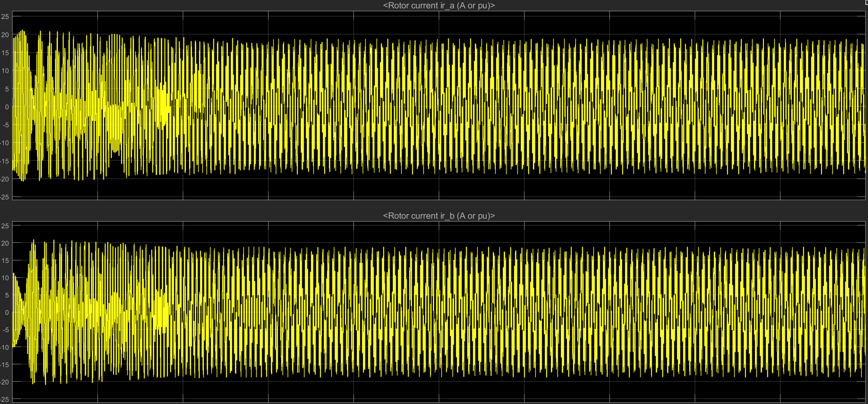Select the ir_b waveform plot area

coord(439,312)
